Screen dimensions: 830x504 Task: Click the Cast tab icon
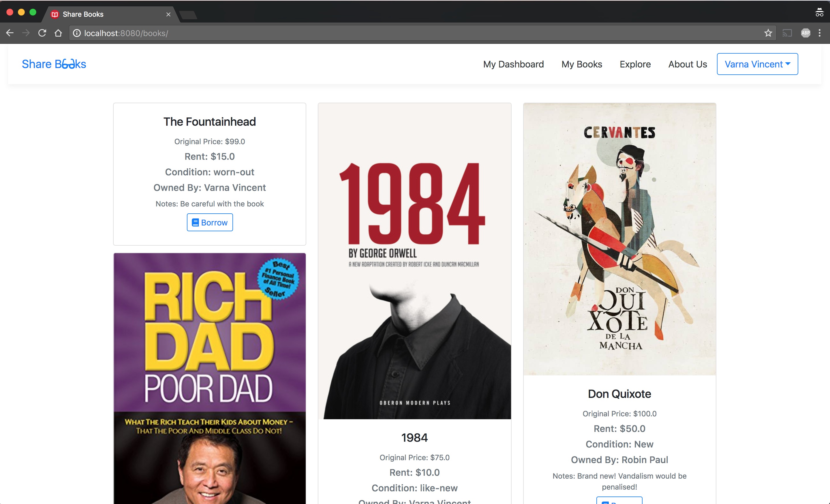[x=787, y=33]
